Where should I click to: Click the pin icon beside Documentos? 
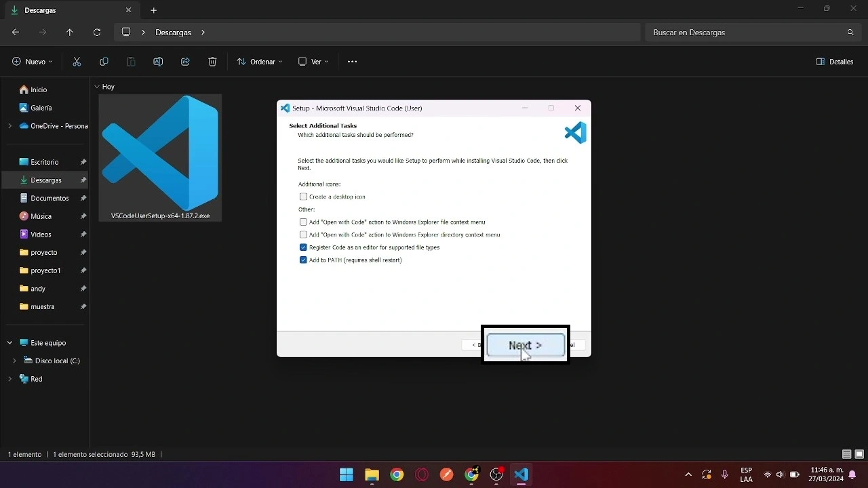tap(83, 198)
